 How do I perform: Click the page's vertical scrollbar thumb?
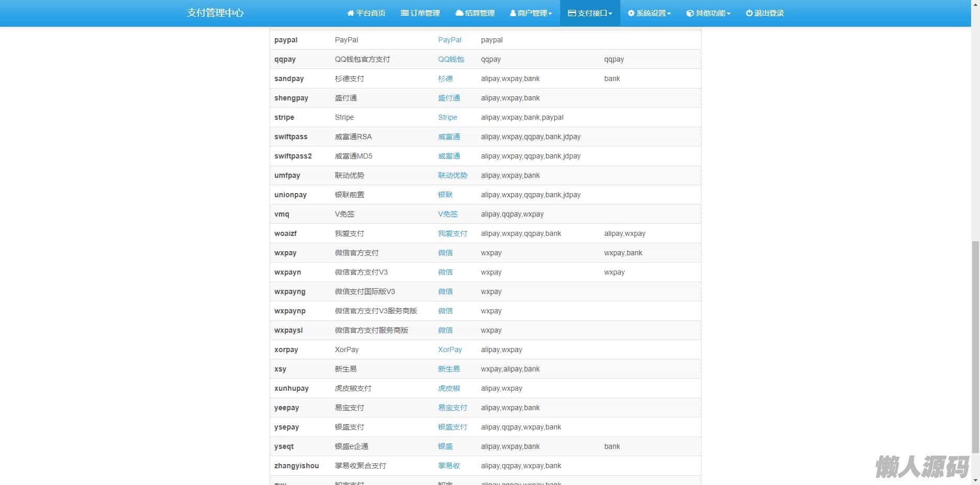tap(975, 345)
